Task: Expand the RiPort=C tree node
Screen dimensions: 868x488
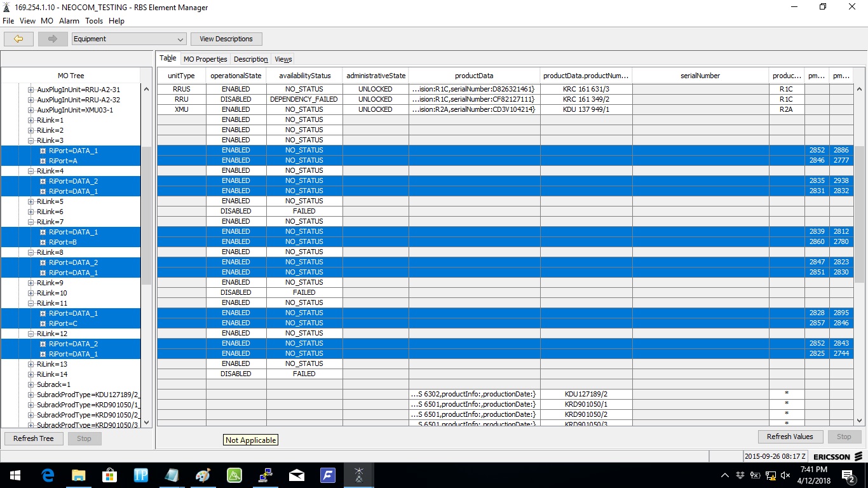Action: 43,323
